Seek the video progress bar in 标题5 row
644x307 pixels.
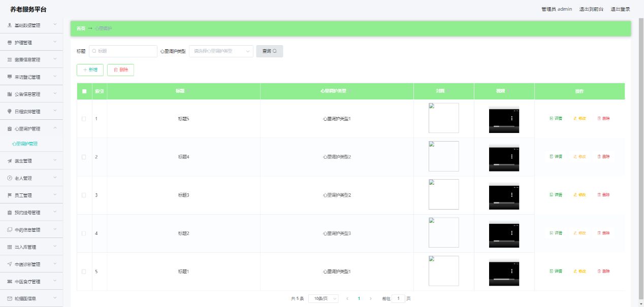(x=503, y=126)
